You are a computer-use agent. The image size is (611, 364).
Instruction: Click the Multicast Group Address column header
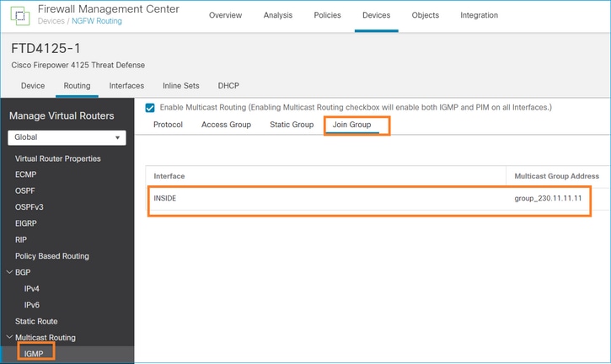tap(556, 176)
